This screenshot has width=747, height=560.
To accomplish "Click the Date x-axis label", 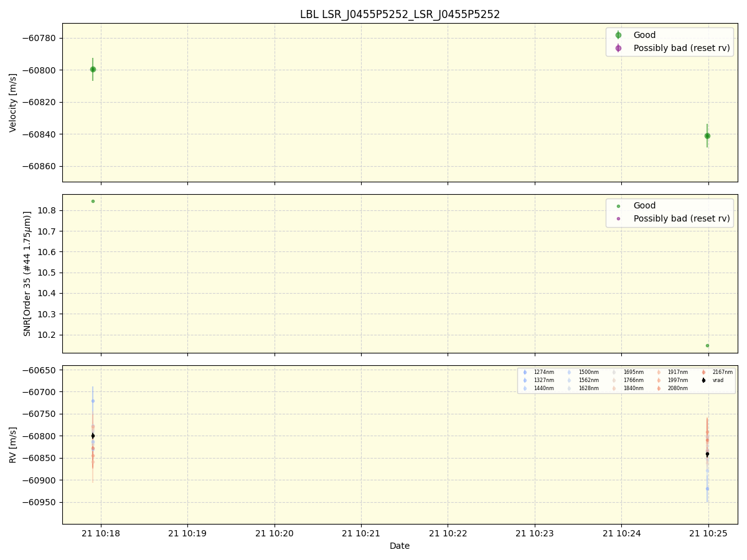I will point(400,546).
